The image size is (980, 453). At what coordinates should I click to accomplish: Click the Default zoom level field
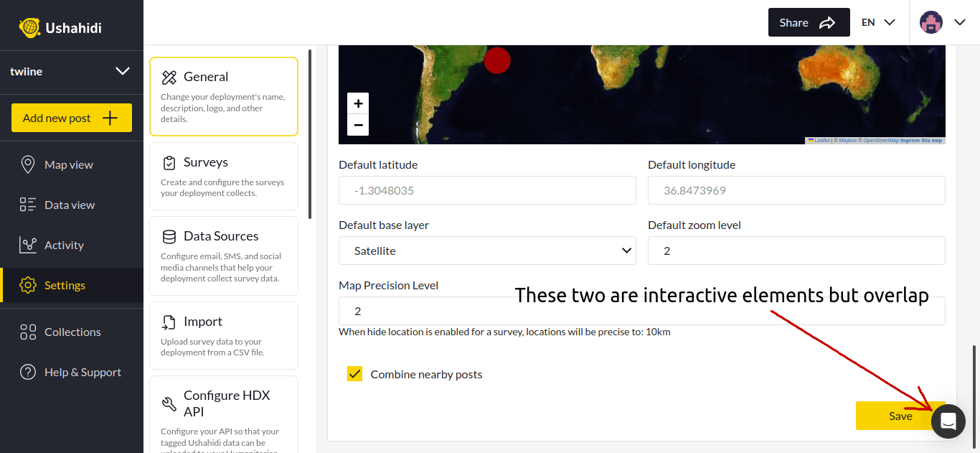tap(796, 251)
